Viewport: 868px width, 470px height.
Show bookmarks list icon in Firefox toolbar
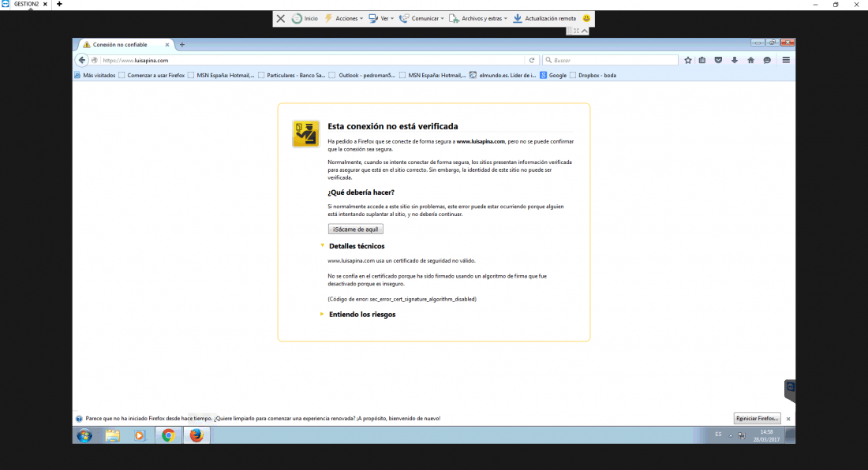tap(702, 60)
